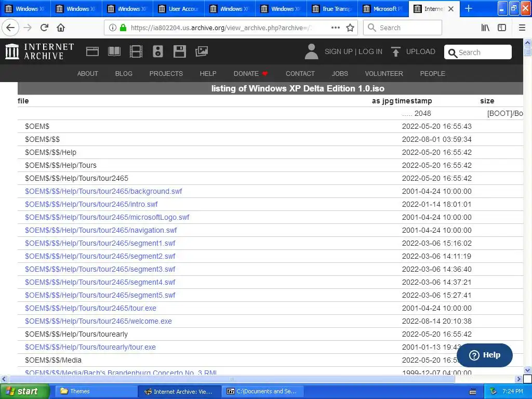Click the SIGN UP link

338,51
